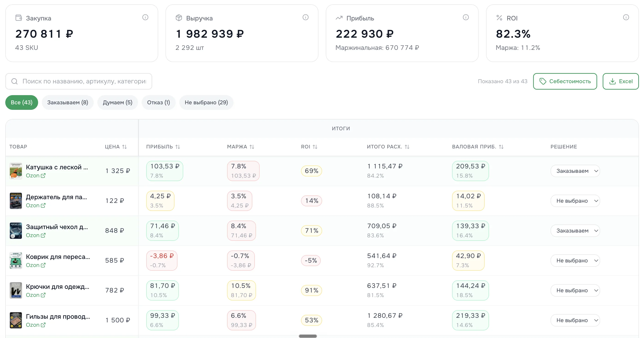Click the Себестоимость button

coord(565,81)
